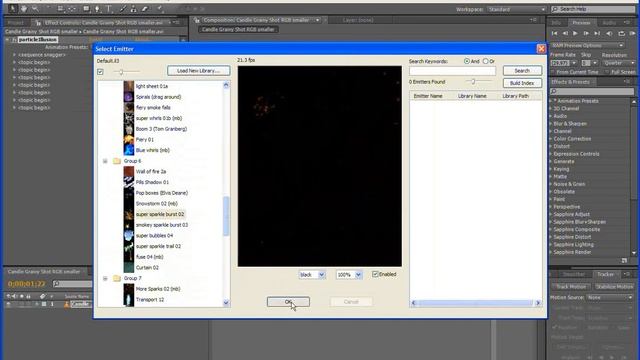This screenshot has width=640, height=360.
Task: Toggle audio mute speaker in Preview panel
Action: (x=609, y=33)
